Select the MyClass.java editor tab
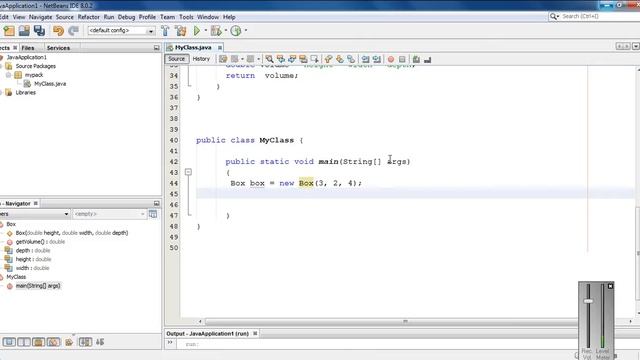Image resolution: width=640 pixels, height=360 pixels. [x=193, y=47]
